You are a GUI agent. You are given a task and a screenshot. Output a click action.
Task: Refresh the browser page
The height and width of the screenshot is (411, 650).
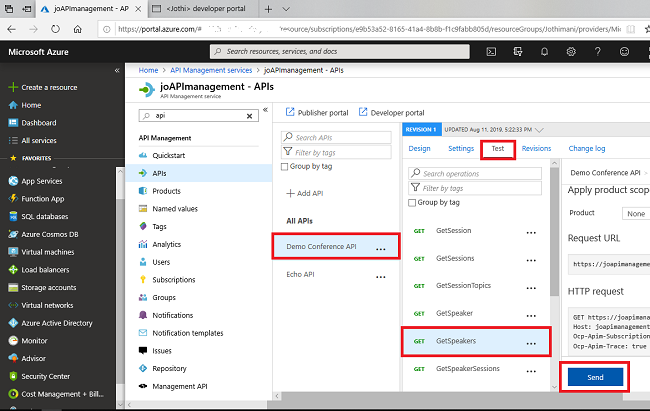point(55,29)
